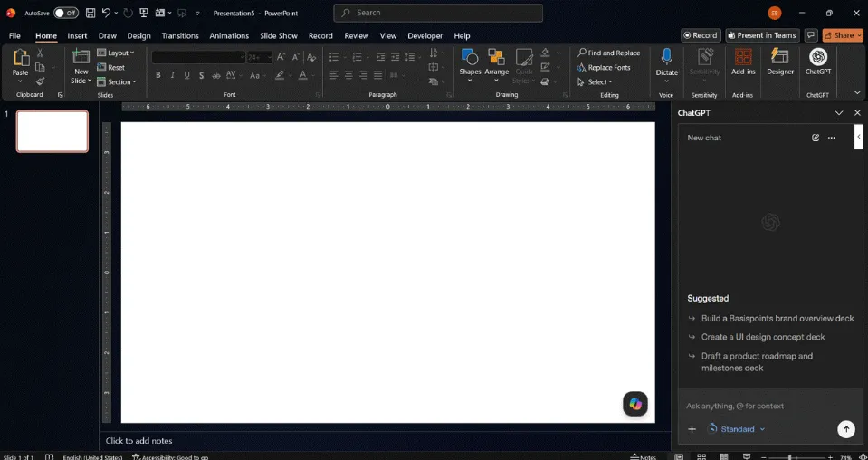Switch to the Design tab
The width and height of the screenshot is (868, 460).
coord(138,35)
